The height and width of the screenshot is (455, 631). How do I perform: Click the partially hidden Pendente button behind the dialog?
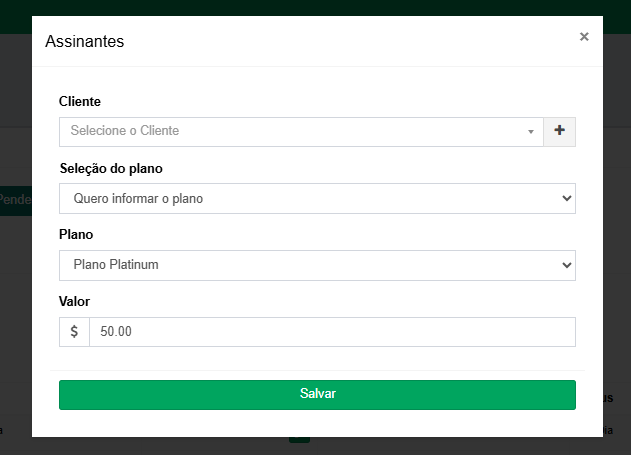(15, 199)
